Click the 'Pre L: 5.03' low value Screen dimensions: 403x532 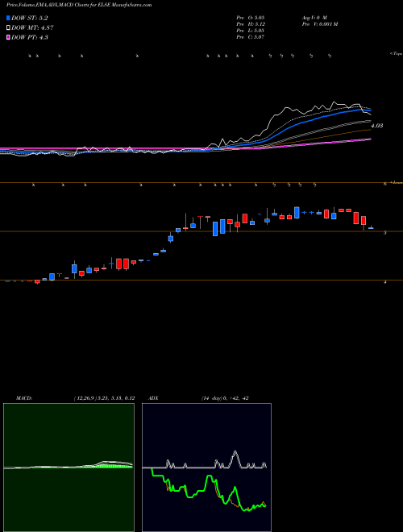[x=251, y=31]
